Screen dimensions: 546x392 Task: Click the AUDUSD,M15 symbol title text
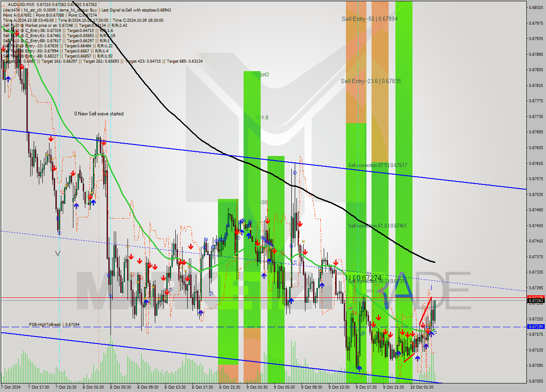click(20, 5)
